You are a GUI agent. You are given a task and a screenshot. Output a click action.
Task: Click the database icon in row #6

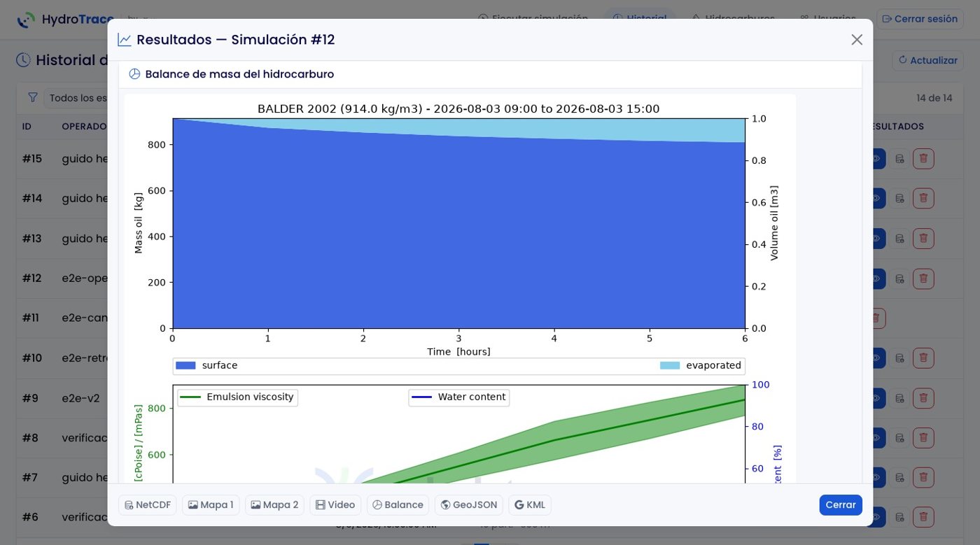[899, 518]
